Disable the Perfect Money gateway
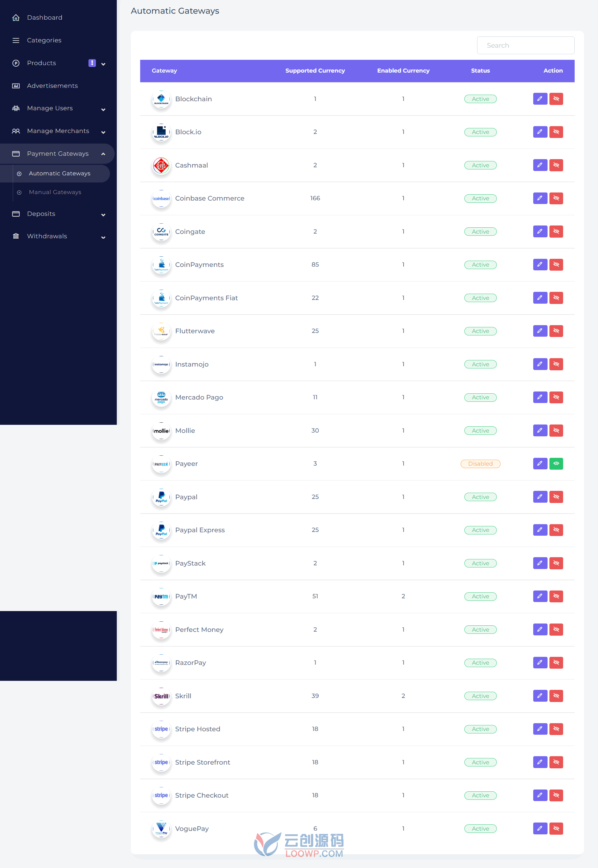Screen dimensions: 598x868 [x=556, y=629]
